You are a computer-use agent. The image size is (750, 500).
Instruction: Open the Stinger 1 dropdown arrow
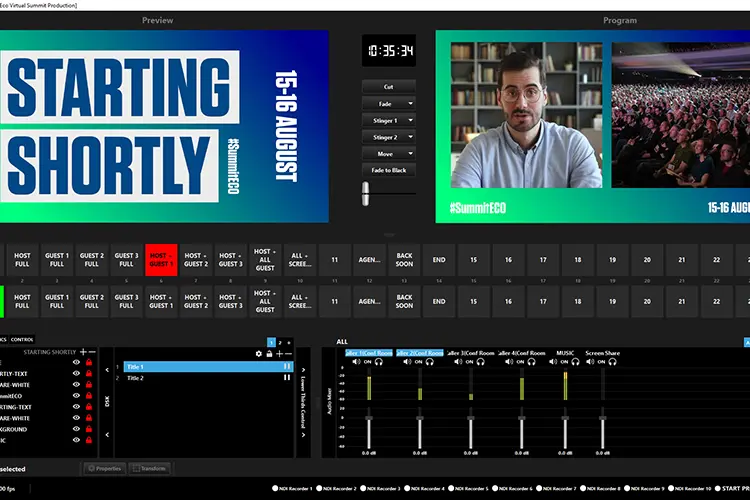(410, 120)
